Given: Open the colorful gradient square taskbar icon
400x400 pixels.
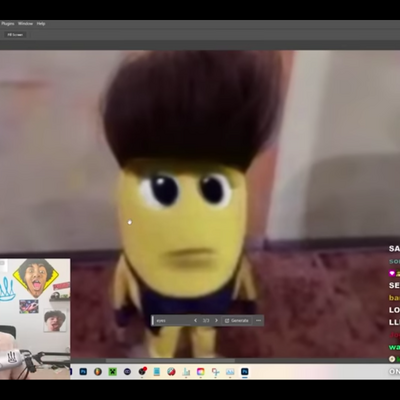Looking at the screenshot, I should [x=201, y=371].
